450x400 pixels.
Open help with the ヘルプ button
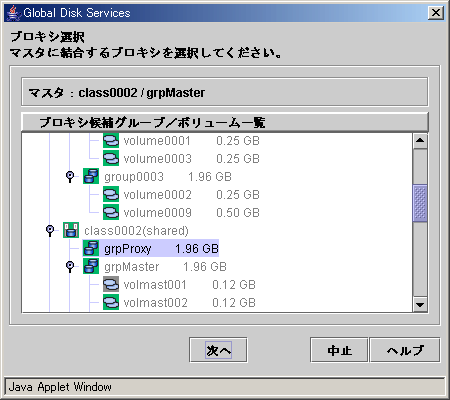click(x=405, y=350)
